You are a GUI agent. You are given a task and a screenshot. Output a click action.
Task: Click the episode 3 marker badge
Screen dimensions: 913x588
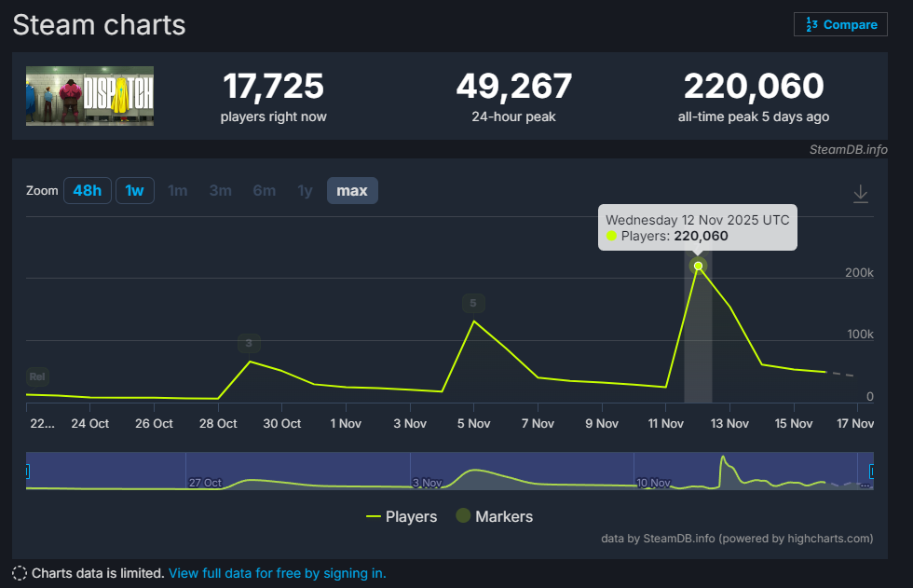pyautogui.click(x=249, y=343)
